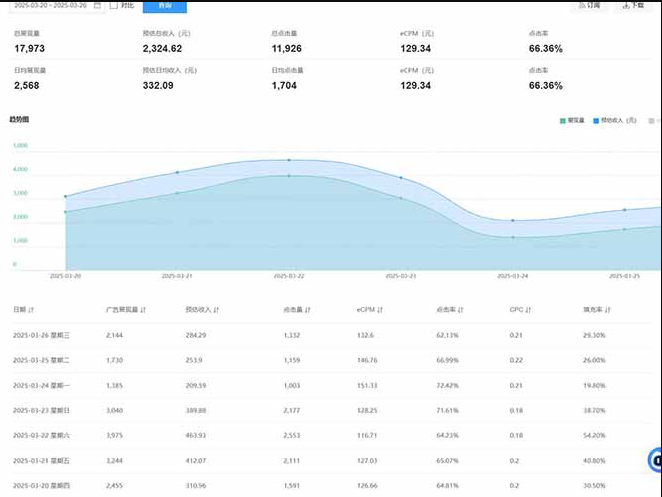Image resolution: width=662 pixels, height=497 pixels.
Task: Toggle 预估收入 series in chart legend
Action: coord(610,120)
